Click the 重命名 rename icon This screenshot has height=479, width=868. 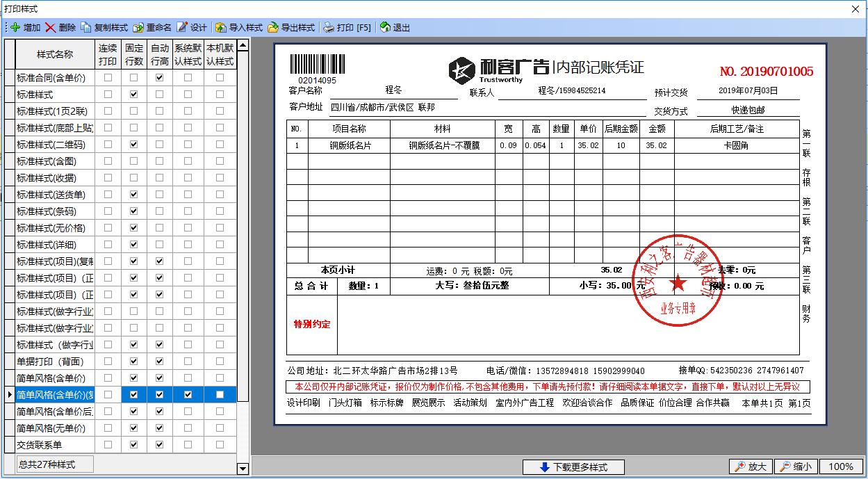coord(138,28)
